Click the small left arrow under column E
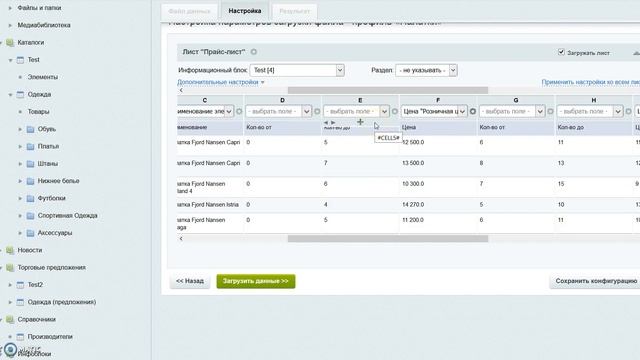The height and width of the screenshot is (360, 640). coord(326,122)
